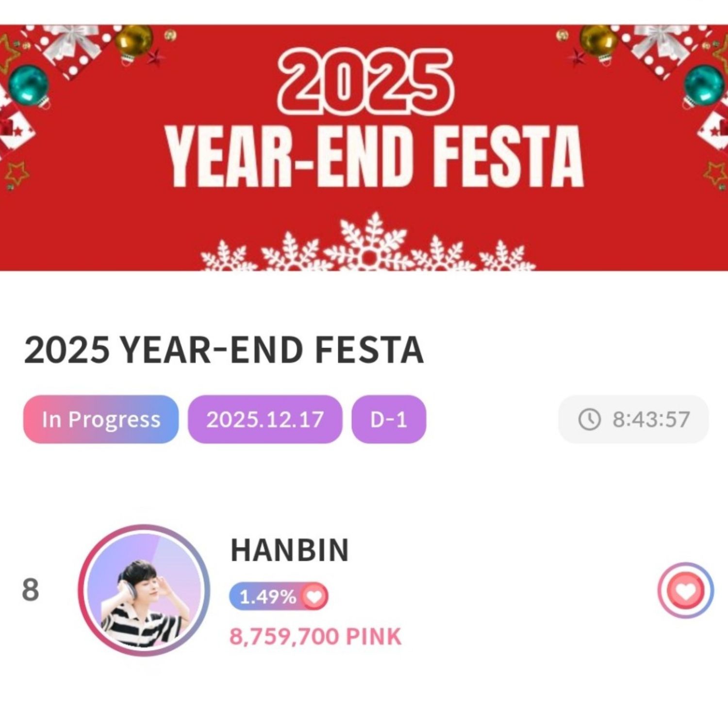This screenshot has width=728, height=728.
Task: Click the gold ornament in the banner's right corner
Action: point(598,41)
